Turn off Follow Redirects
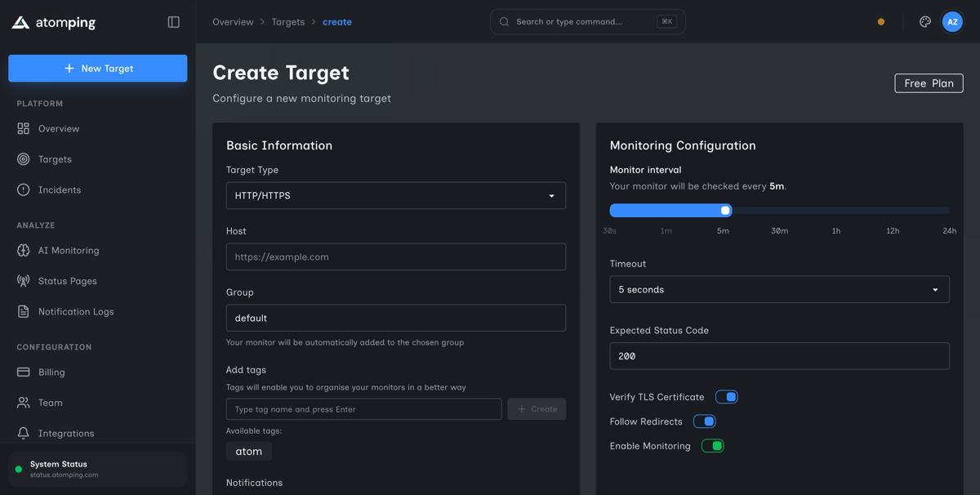Image resolution: width=980 pixels, height=495 pixels. tap(705, 421)
